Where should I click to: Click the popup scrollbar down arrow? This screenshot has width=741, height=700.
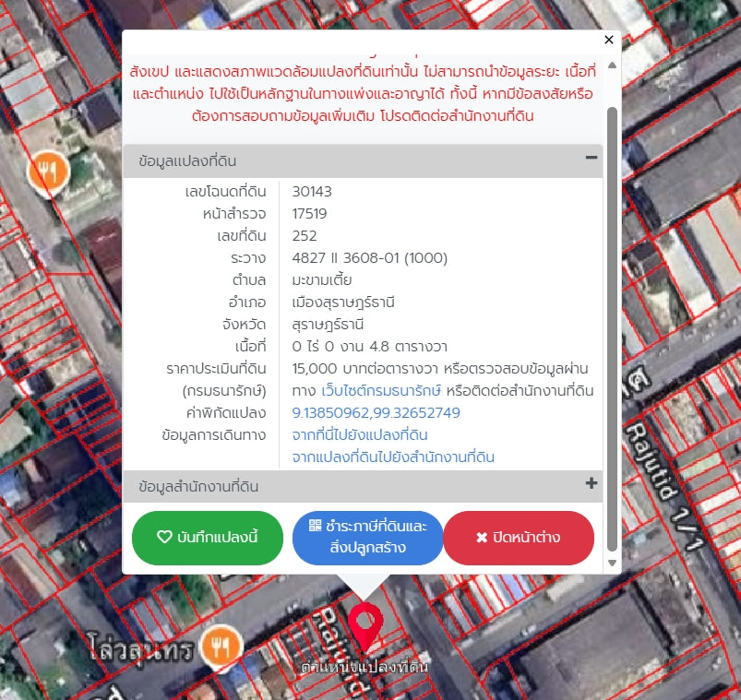(611, 563)
